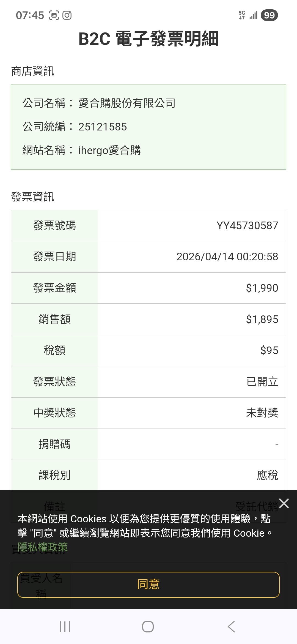Tap the website name ihergo愛合購

pos(109,151)
